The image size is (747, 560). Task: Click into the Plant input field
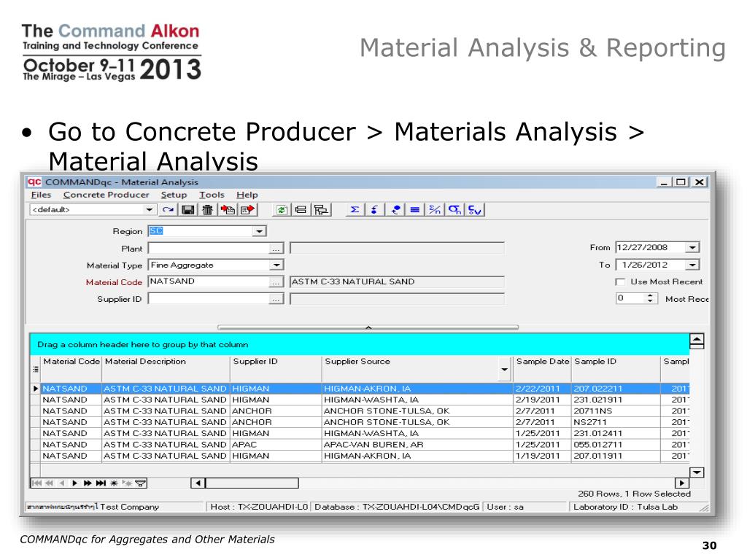click(209, 249)
